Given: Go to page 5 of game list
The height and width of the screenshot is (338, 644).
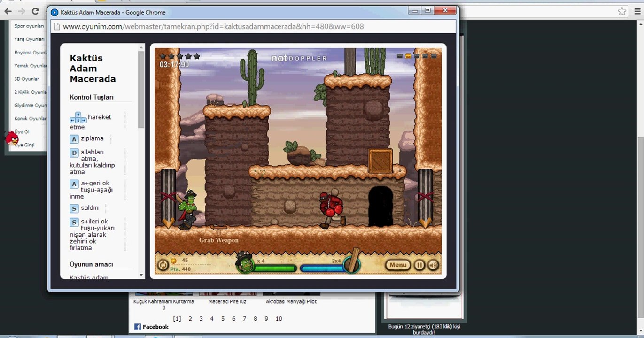Looking at the screenshot, I should 223,319.
